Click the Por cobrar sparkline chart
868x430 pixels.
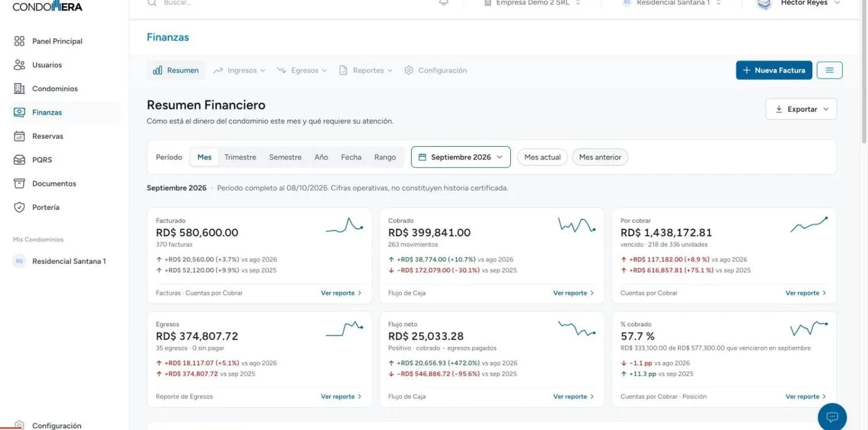[x=809, y=225]
